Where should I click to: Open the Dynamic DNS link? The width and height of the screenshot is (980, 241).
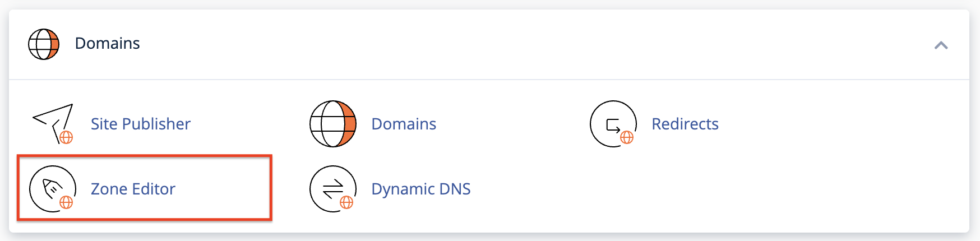pyautogui.click(x=421, y=189)
